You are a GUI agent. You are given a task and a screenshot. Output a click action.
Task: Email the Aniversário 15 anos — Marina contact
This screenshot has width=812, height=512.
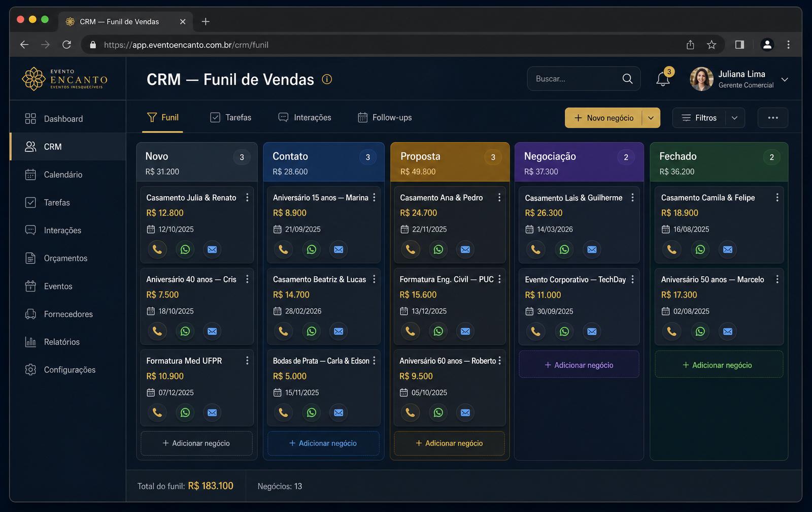click(339, 249)
